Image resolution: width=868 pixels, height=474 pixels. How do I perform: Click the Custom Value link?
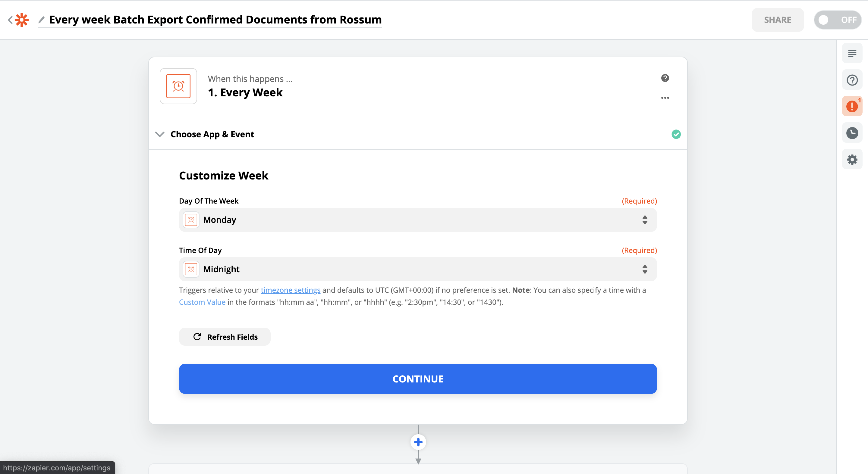[202, 302]
